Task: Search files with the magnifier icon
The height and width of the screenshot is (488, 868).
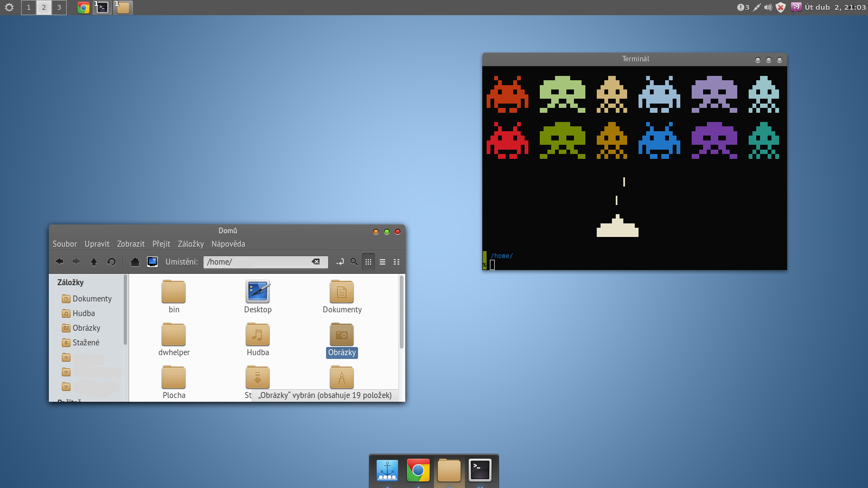Action: click(354, 262)
